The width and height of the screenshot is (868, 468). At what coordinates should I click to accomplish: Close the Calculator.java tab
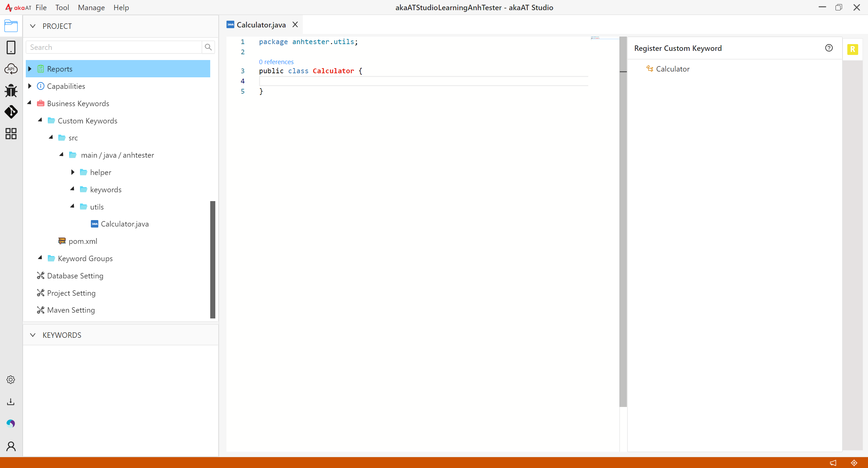295,24
